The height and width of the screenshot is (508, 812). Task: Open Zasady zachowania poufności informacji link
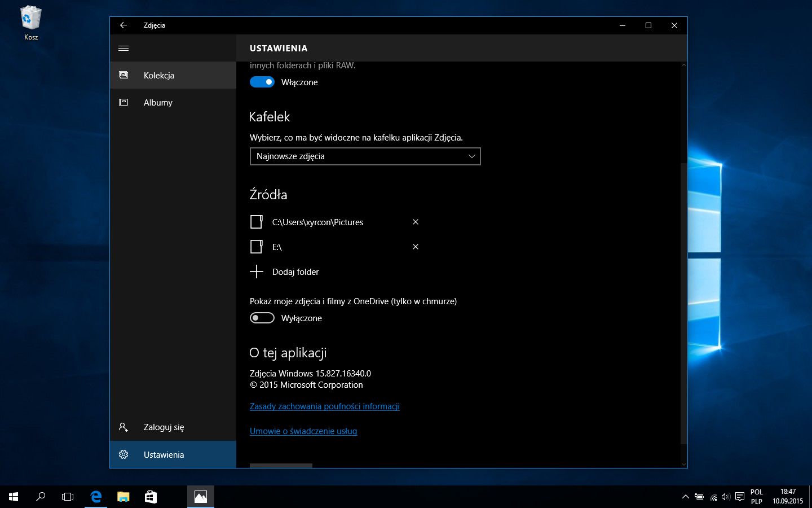click(325, 406)
